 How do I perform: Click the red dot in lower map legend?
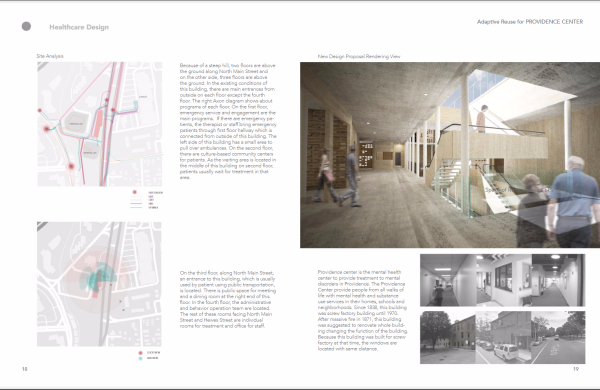[140, 352]
